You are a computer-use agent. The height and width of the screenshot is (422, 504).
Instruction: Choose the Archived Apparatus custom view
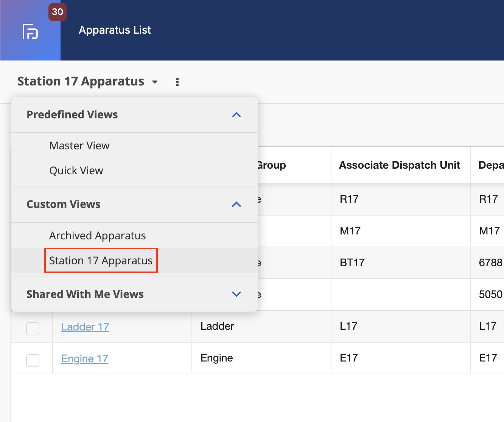[x=98, y=236]
